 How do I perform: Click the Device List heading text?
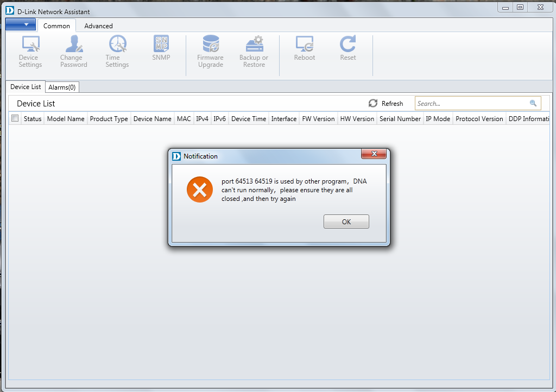tap(36, 104)
